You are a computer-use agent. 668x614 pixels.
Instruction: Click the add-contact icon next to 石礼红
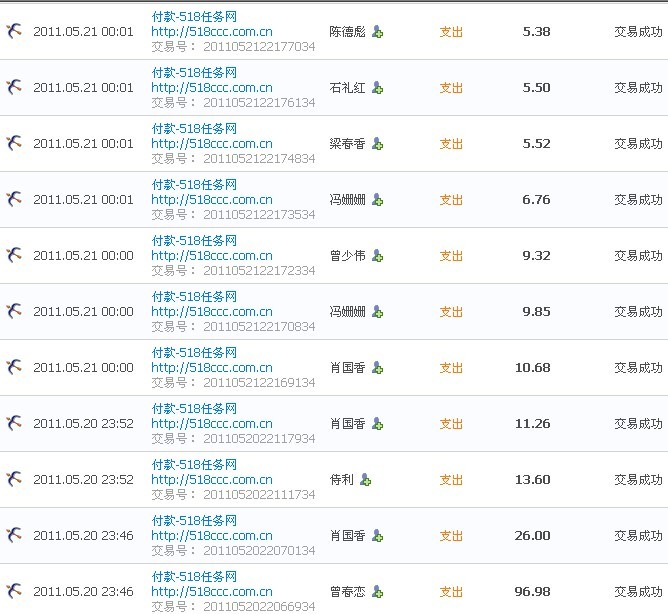click(x=377, y=88)
